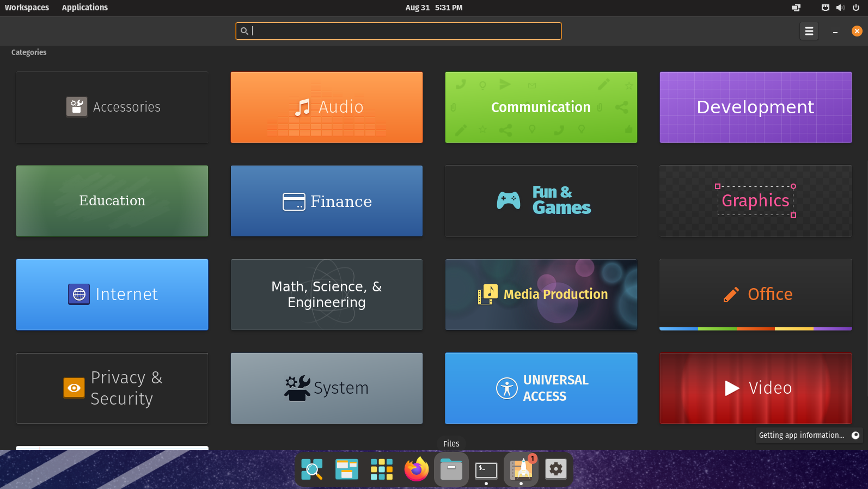Open the Finance category tile

pyautogui.click(x=327, y=201)
